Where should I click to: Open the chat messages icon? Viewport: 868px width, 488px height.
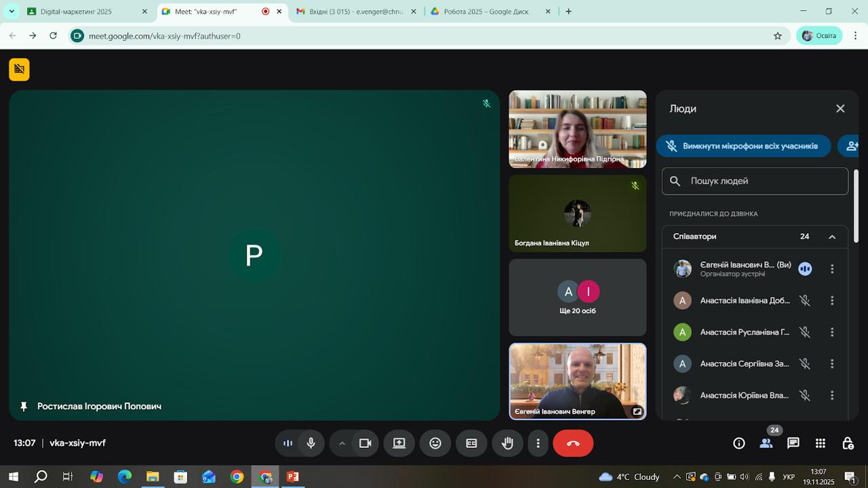pos(793,443)
